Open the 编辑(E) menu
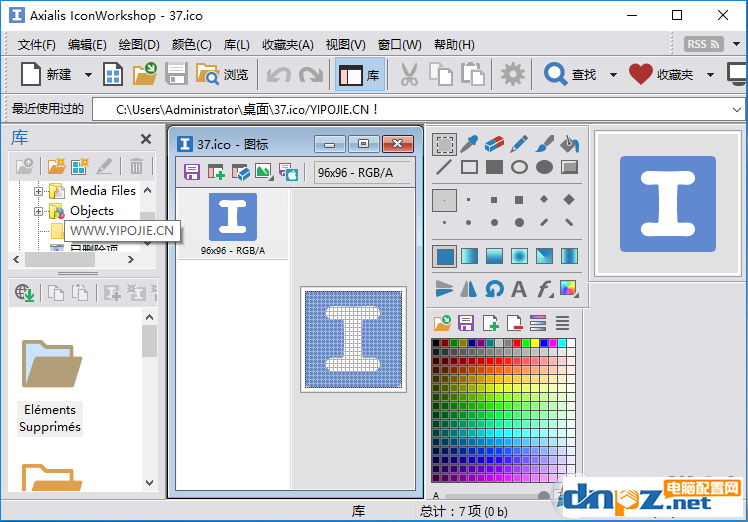 coord(87,45)
